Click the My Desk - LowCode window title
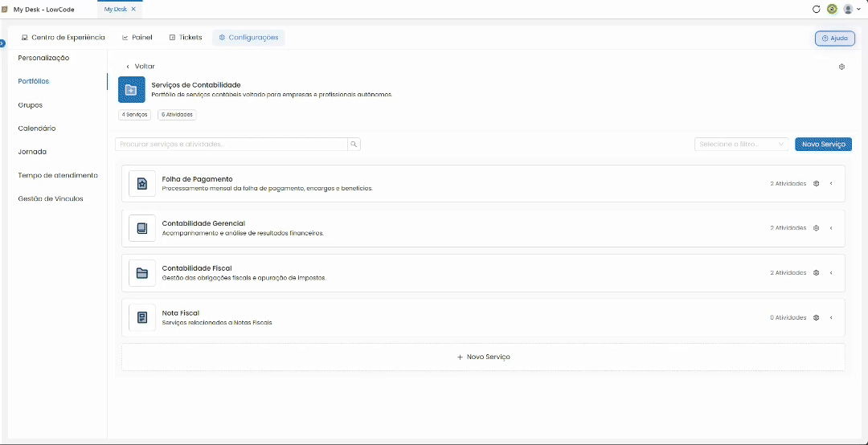This screenshot has height=445, width=868. tap(43, 10)
